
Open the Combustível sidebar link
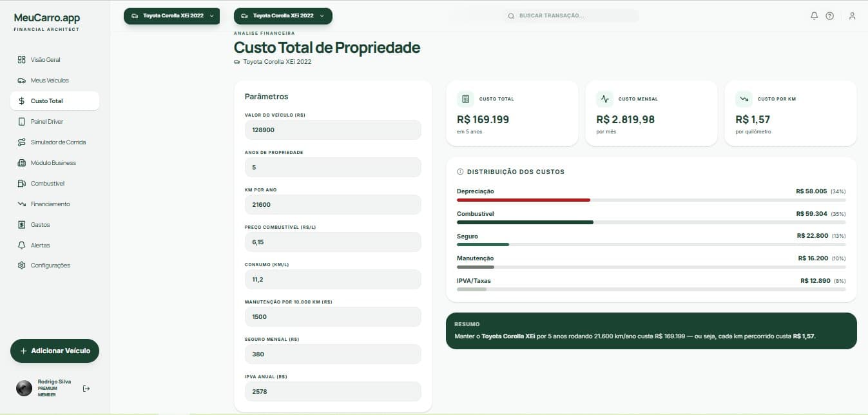click(55, 184)
